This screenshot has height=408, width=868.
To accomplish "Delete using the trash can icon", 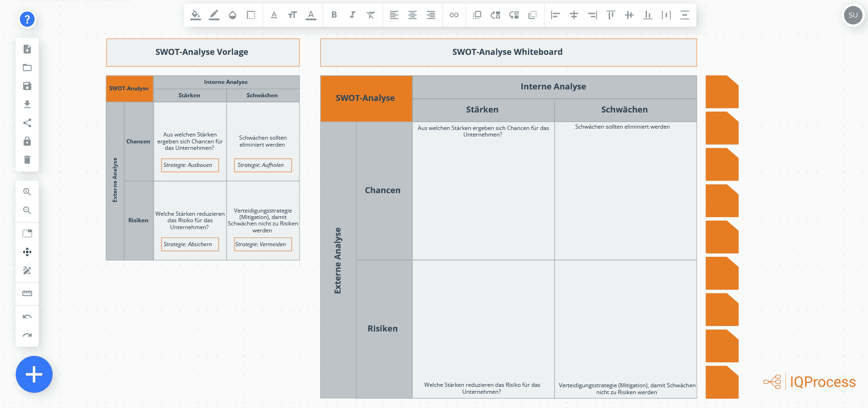I will click(x=27, y=160).
